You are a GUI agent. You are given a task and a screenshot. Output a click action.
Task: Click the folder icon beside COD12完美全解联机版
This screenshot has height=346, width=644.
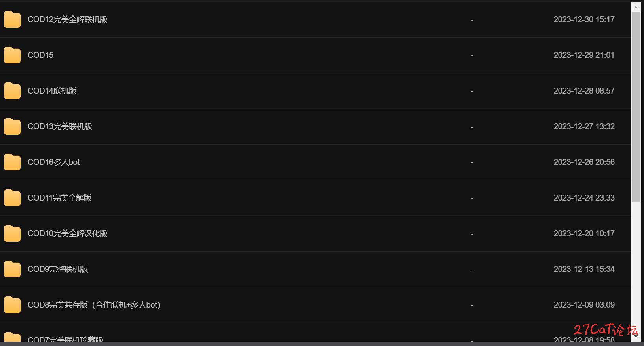point(12,19)
